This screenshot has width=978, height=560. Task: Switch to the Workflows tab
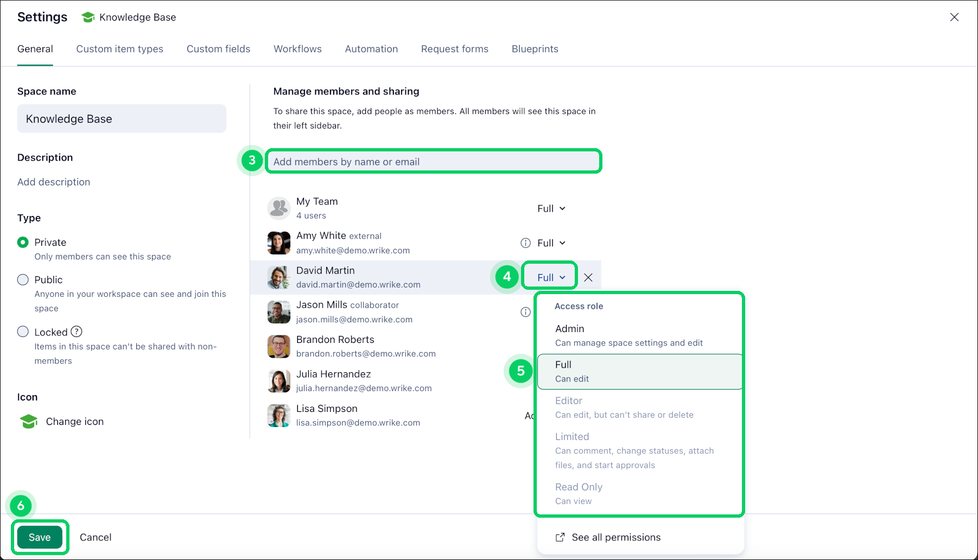pos(297,49)
